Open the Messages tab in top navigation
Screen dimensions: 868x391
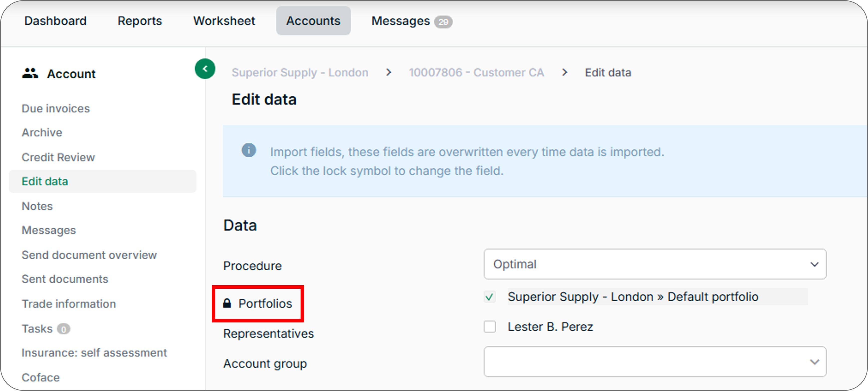401,21
